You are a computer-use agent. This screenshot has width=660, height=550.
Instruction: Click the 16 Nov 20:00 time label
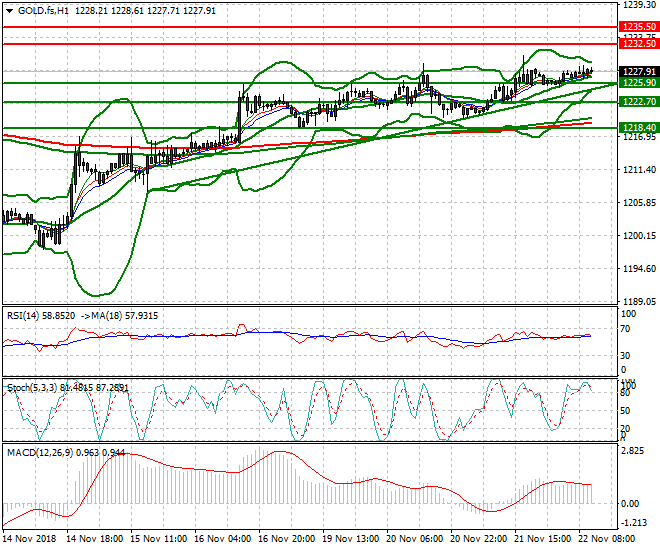(x=287, y=539)
